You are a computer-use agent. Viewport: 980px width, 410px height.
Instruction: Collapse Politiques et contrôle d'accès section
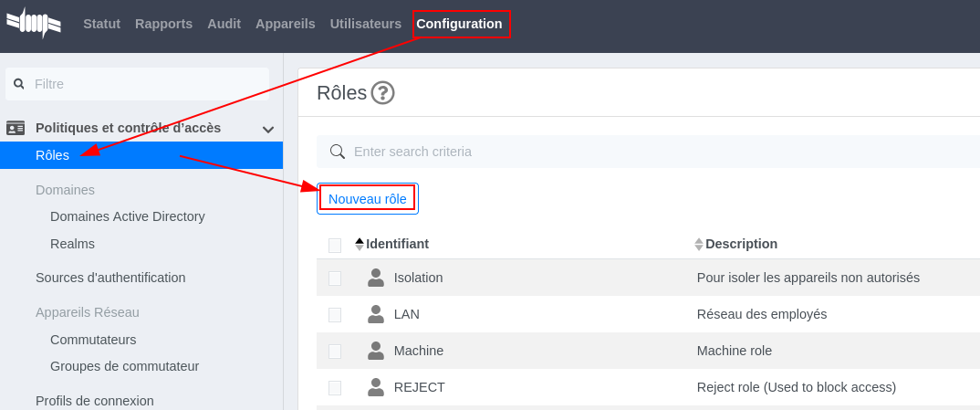[268, 130]
